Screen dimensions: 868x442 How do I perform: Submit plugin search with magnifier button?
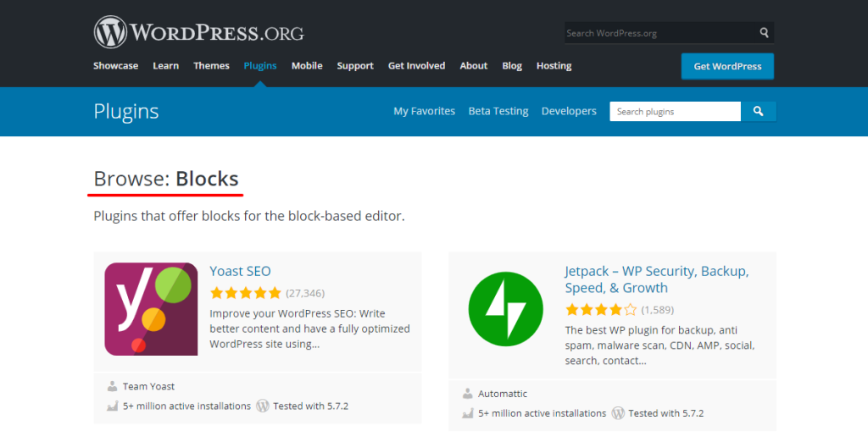click(x=759, y=111)
